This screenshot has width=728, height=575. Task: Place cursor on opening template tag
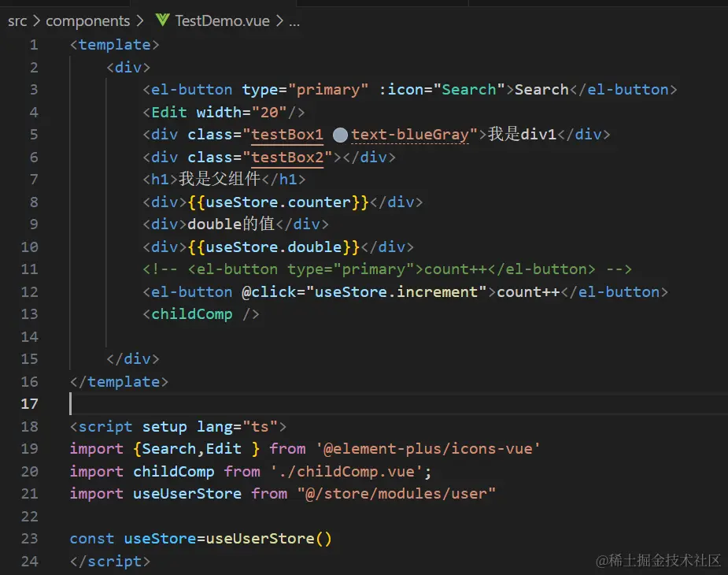pos(115,45)
